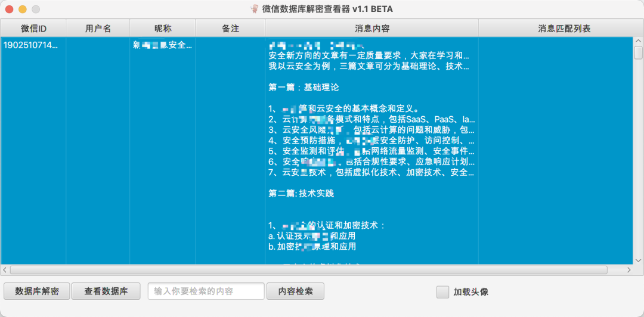Enable the 加载头像 checkbox

pos(442,292)
